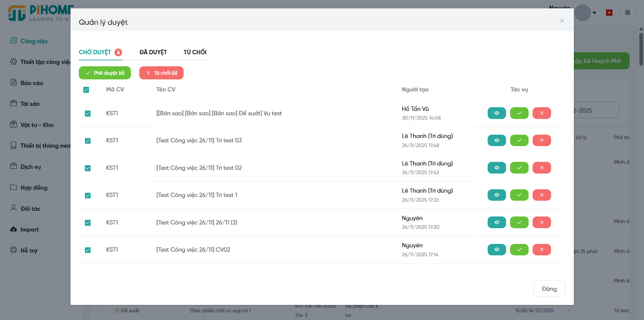The image size is (644, 320).
Task: Open the CHỜ DUYỆT tab
Action: (95, 52)
